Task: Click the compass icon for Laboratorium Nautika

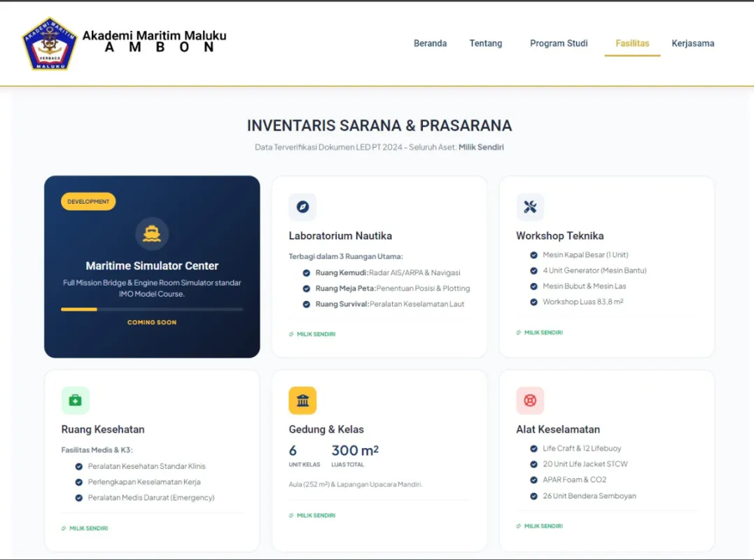Action: point(302,207)
